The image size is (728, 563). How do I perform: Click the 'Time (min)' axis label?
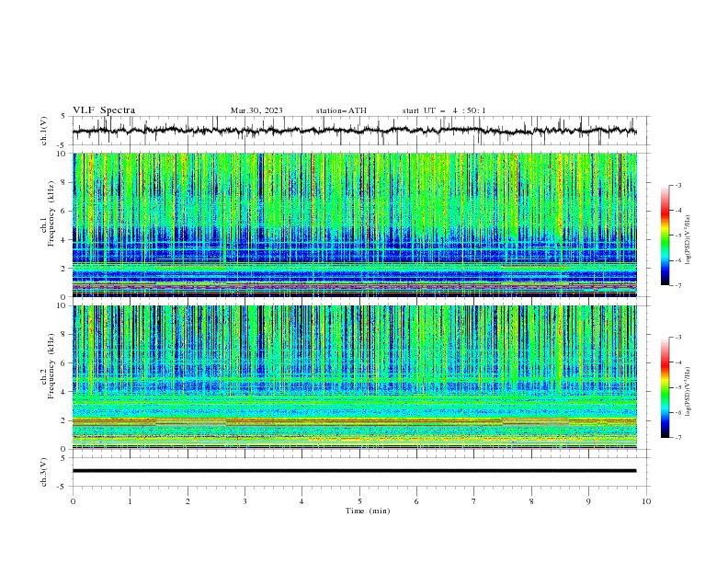[x=368, y=511]
